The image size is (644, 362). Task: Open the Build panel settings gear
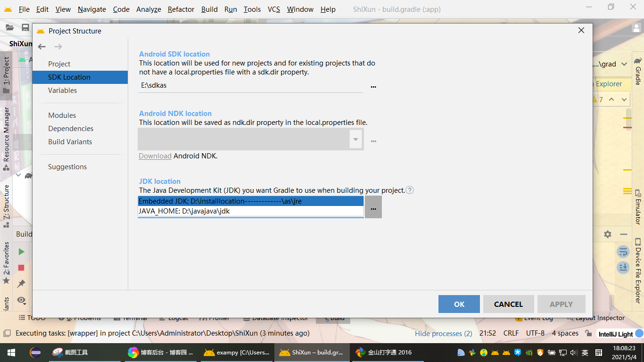click(x=608, y=234)
